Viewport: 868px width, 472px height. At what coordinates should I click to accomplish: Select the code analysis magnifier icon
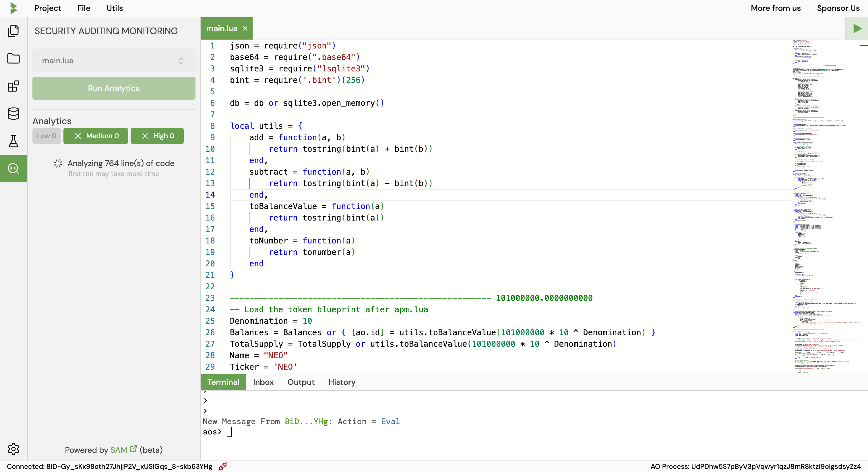click(x=13, y=168)
